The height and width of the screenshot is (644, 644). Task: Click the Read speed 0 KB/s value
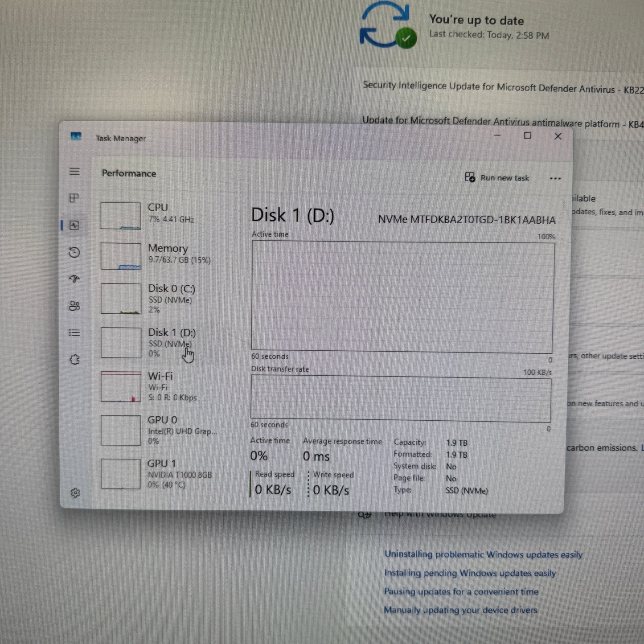(x=273, y=490)
